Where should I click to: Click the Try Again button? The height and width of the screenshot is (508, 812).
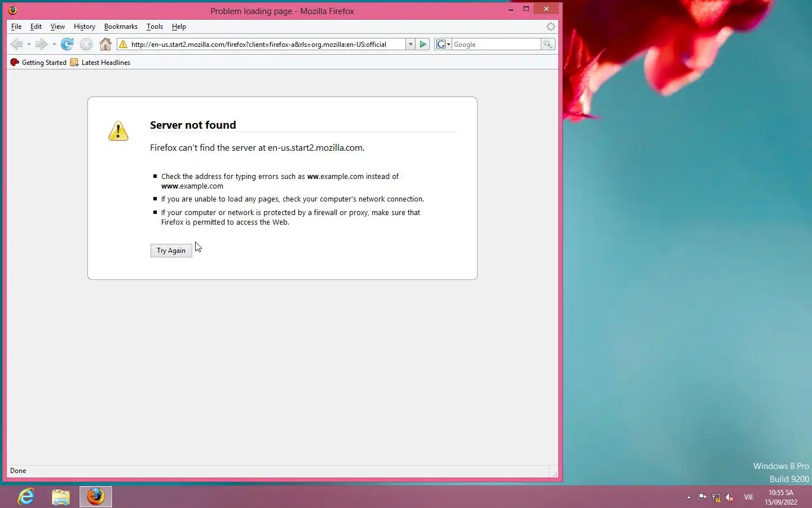(x=171, y=251)
